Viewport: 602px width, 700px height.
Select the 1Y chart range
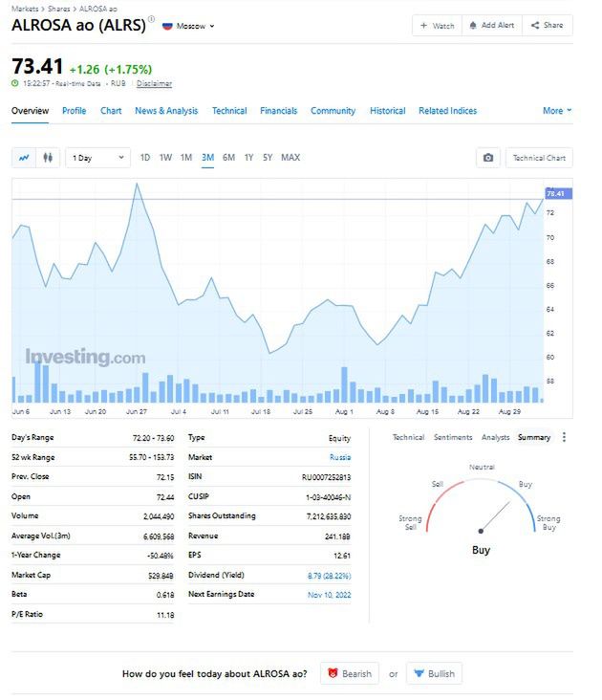pyautogui.click(x=248, y=158)
